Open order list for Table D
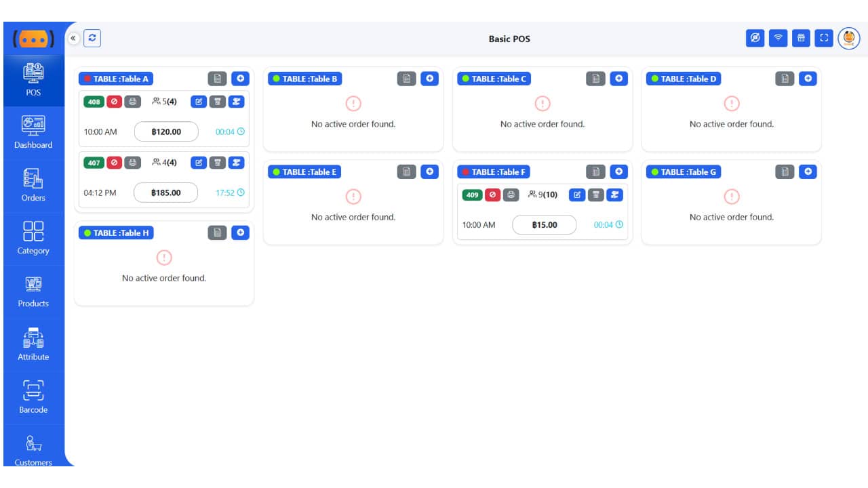 coord(785,79)
